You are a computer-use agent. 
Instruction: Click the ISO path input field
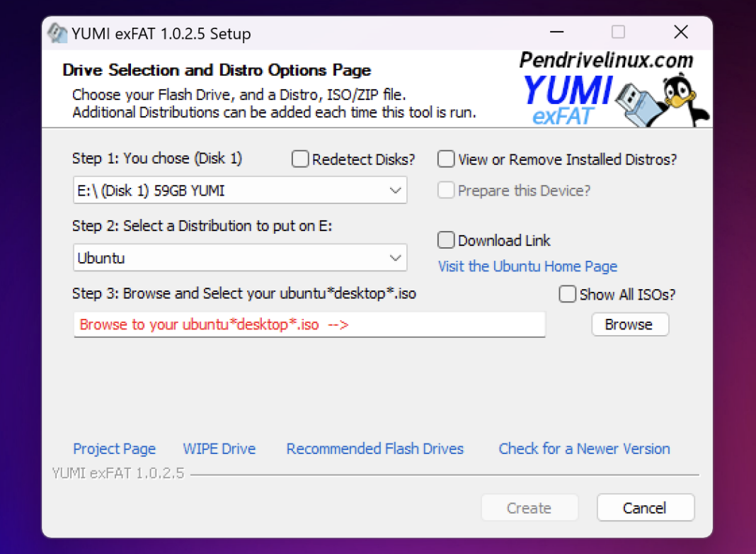pyautogui.click(x=309, y=324)
